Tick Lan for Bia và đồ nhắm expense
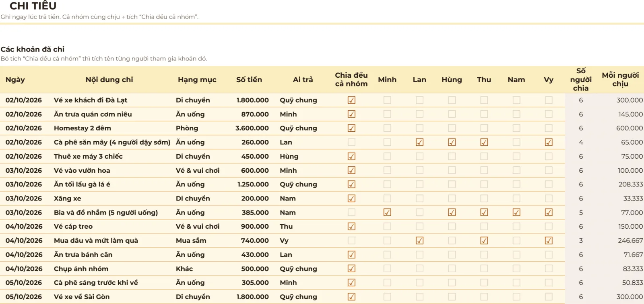The image size is (644, 304). 419,212
